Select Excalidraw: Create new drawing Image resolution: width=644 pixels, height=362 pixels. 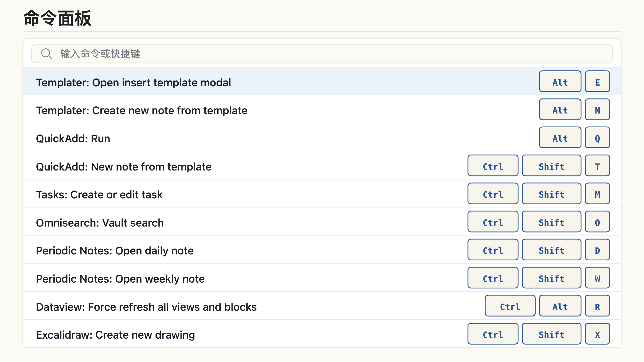point(322,333)
